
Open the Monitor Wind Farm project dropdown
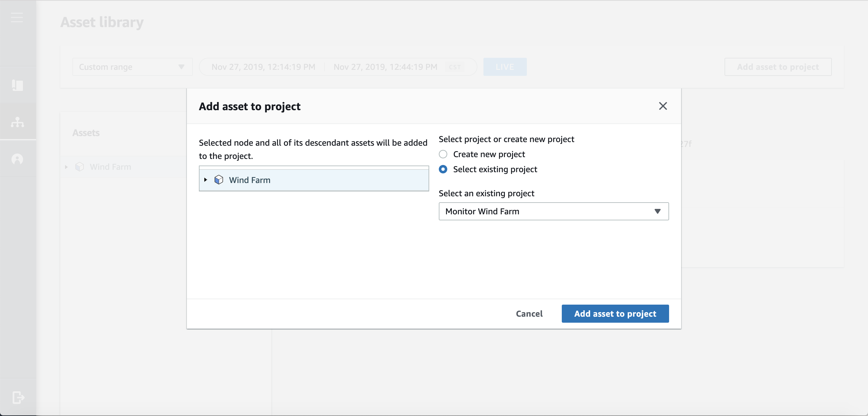553,211
